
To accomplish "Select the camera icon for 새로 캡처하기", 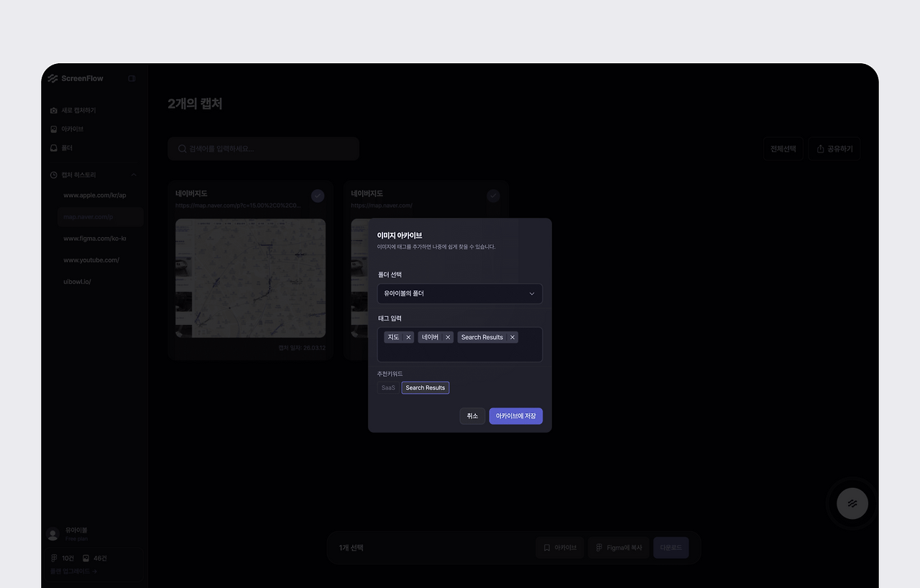I will coord(53,110).
